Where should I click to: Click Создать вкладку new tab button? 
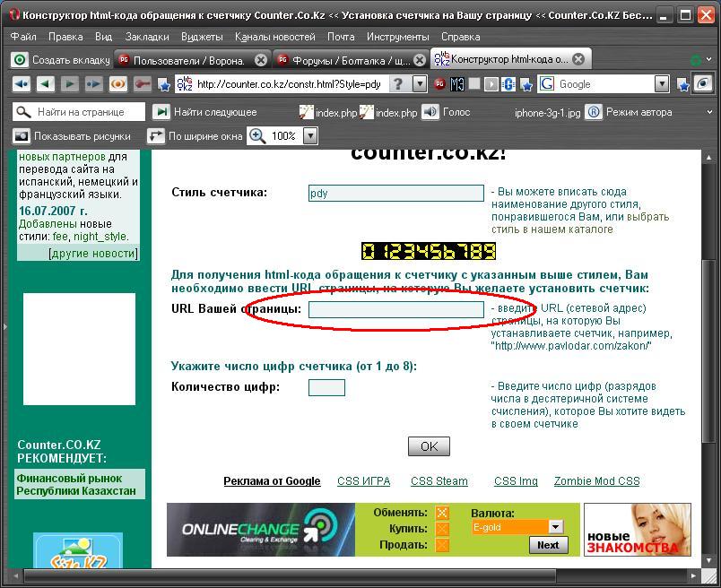61,60
